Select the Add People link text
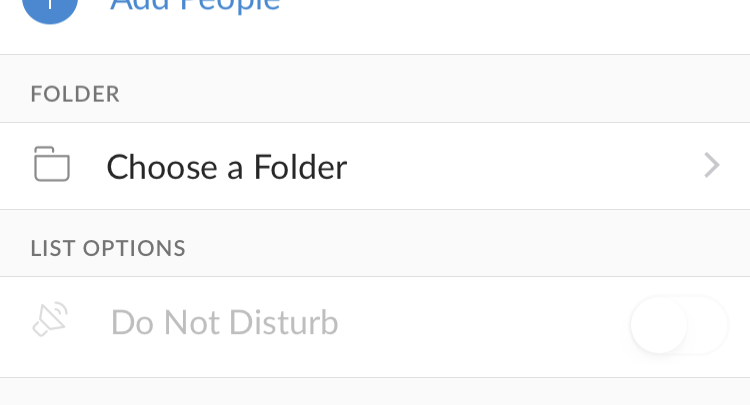 (195, 6)
